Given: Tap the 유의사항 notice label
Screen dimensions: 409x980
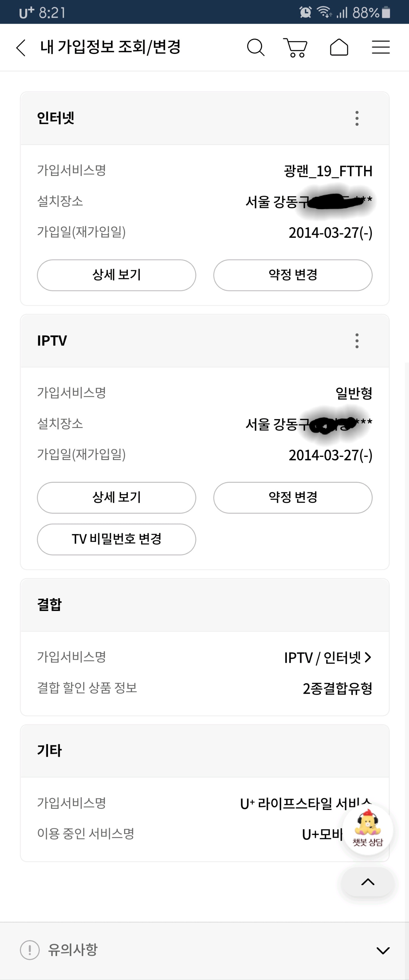Looking at the screenshot, I should [x=73, y=949].
